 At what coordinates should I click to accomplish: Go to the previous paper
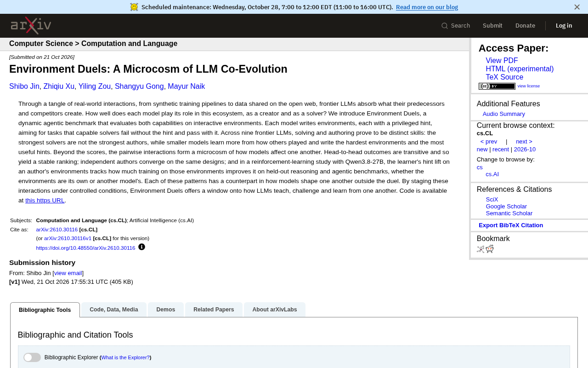(489, 142)
